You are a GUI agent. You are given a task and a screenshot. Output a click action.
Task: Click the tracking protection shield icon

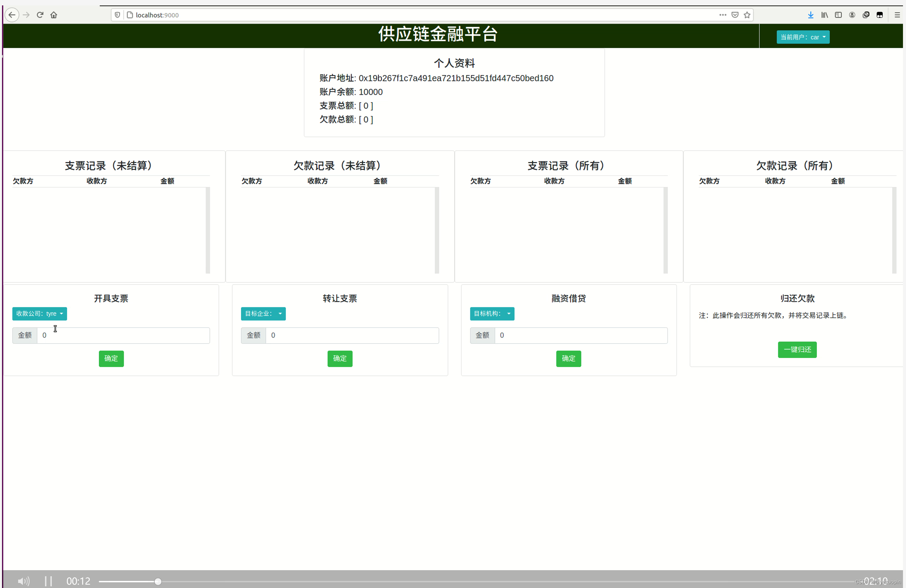[x=117, y=15]
